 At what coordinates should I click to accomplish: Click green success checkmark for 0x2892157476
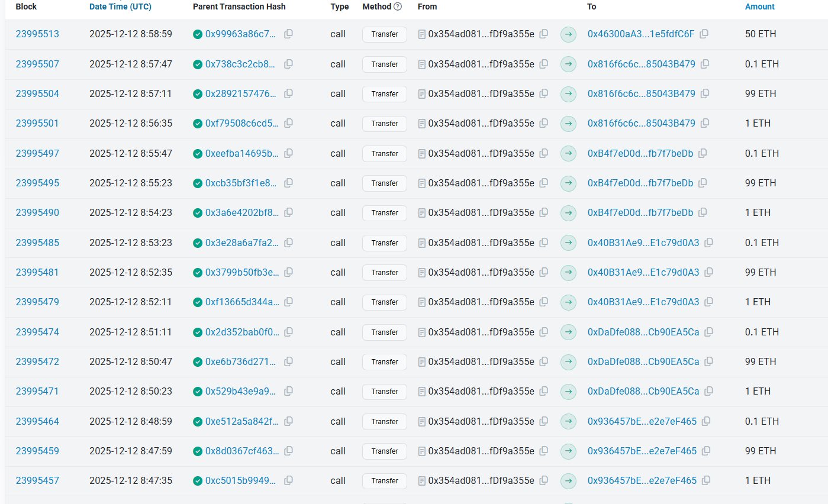click(198, 94)
